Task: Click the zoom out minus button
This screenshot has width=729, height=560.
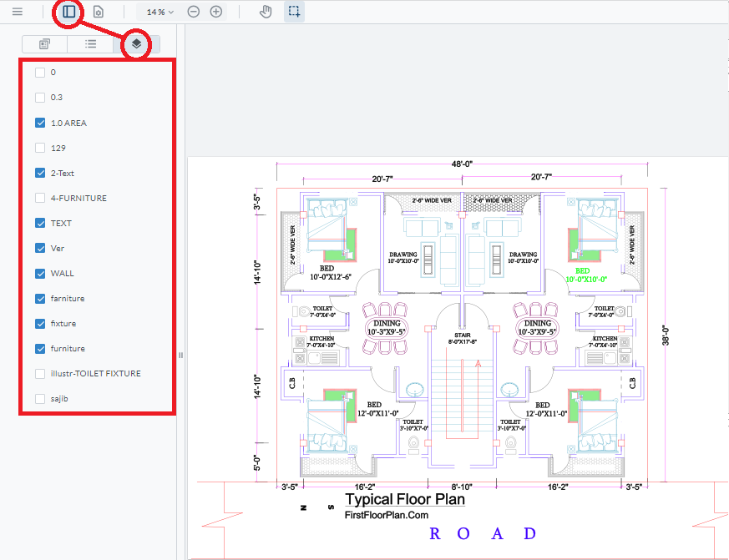Action: (194, 12)
